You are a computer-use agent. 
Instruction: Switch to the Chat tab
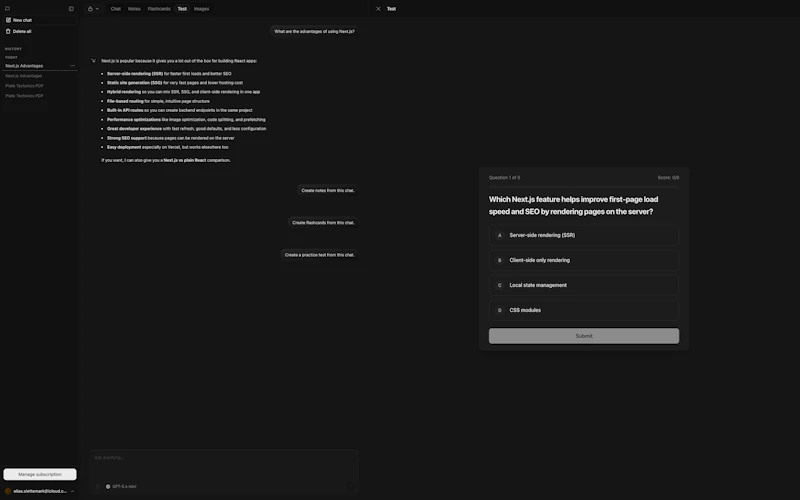tap(116, 9)
